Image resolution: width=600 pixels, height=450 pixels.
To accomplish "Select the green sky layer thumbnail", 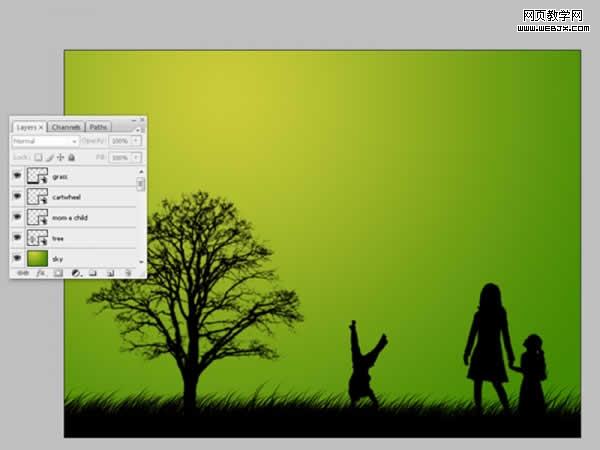I will pos(38,258).
